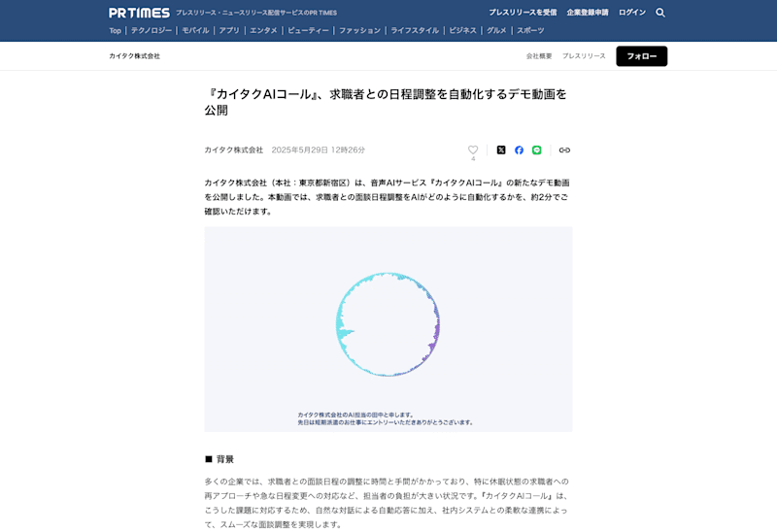Click カイタク株式会社 author link under title
The image size is (777, 532).
coord(234,150)
